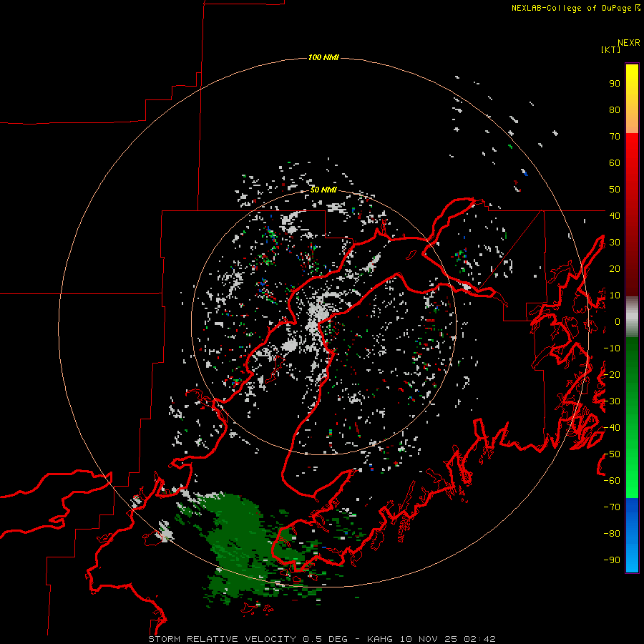644x644 pixels.
Task: Click the NEXLAB-College of DuPage watermark text
Action: pos(575,8)
